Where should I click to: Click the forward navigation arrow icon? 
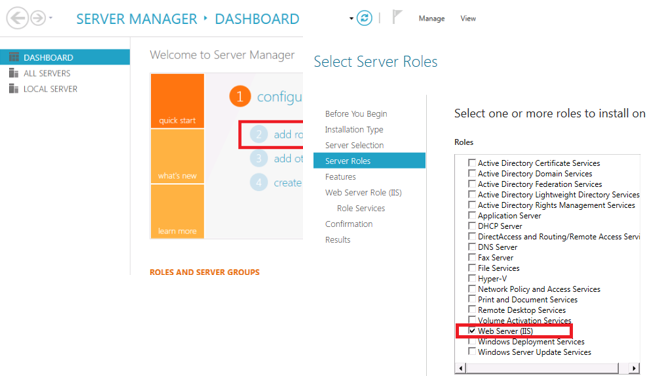38,18
